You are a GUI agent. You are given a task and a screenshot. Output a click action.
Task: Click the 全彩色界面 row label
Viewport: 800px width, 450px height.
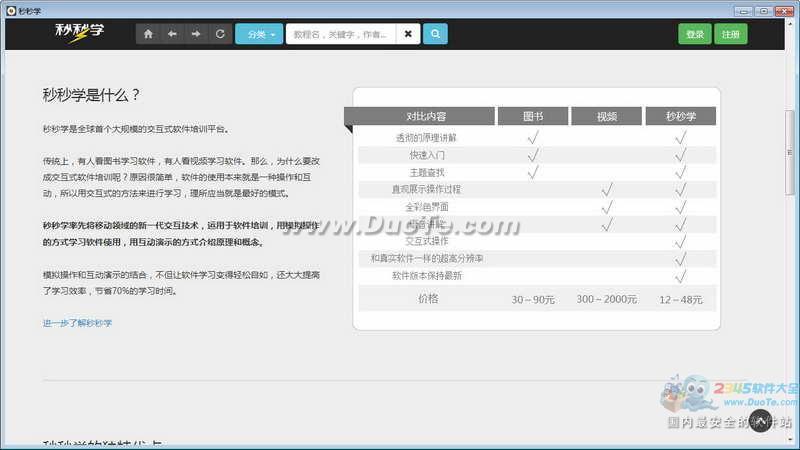coord(427,207)
